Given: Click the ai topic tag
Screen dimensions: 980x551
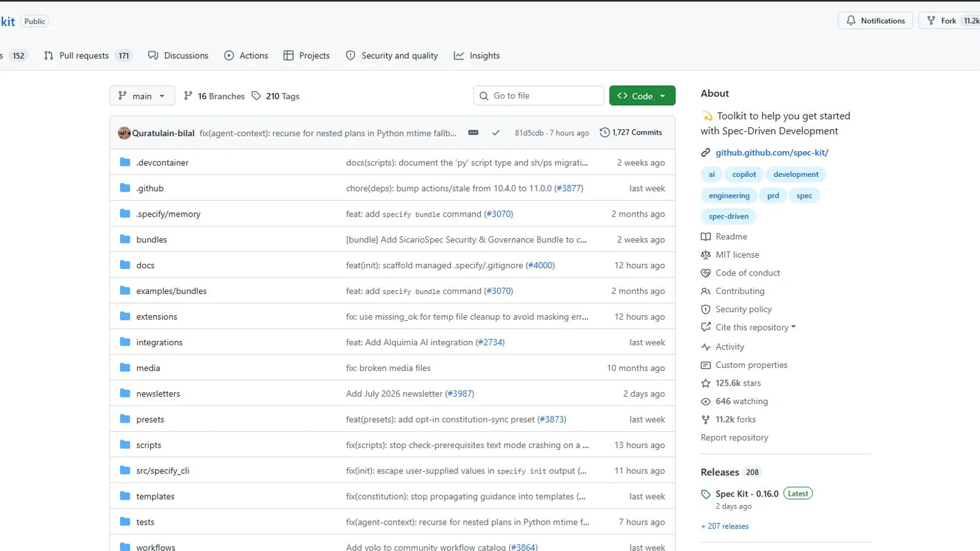Looking at the screenshot, I should [712, 174].
